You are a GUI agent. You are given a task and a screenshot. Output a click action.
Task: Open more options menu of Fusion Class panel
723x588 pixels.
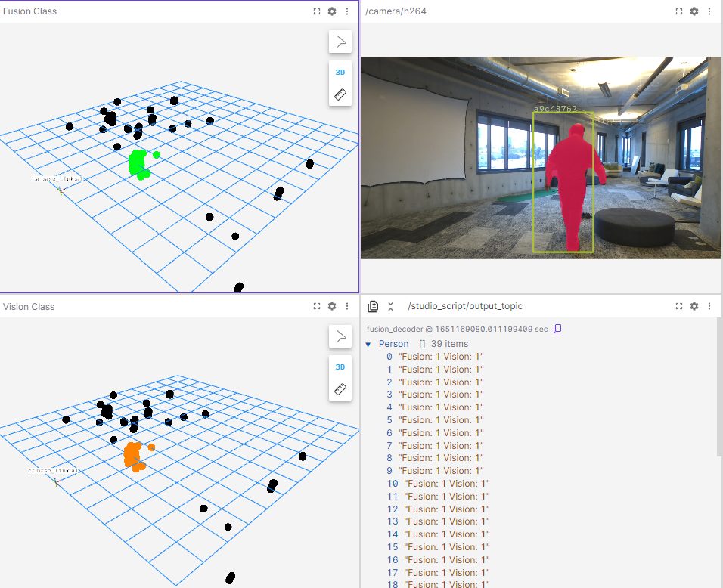point(347,11)
